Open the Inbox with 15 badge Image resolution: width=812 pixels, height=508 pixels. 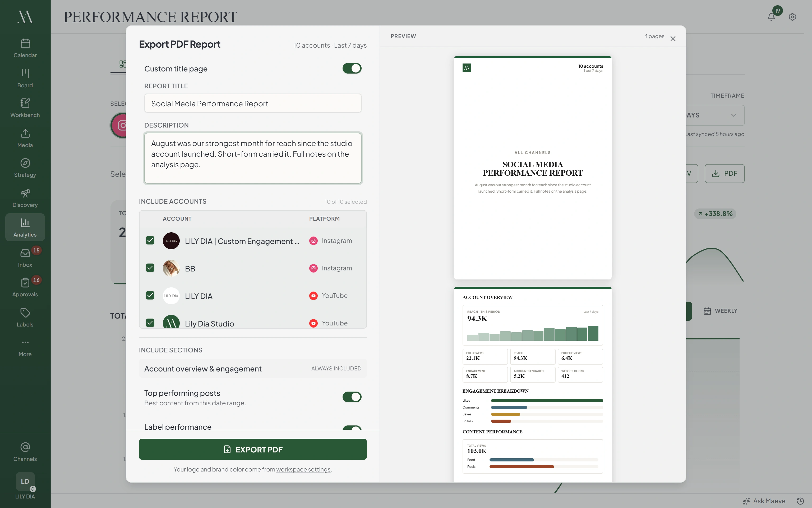pos(25,258)
